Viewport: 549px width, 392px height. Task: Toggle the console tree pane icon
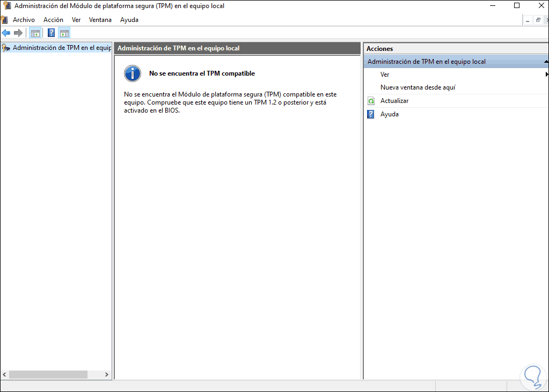[x=35, y=33]
